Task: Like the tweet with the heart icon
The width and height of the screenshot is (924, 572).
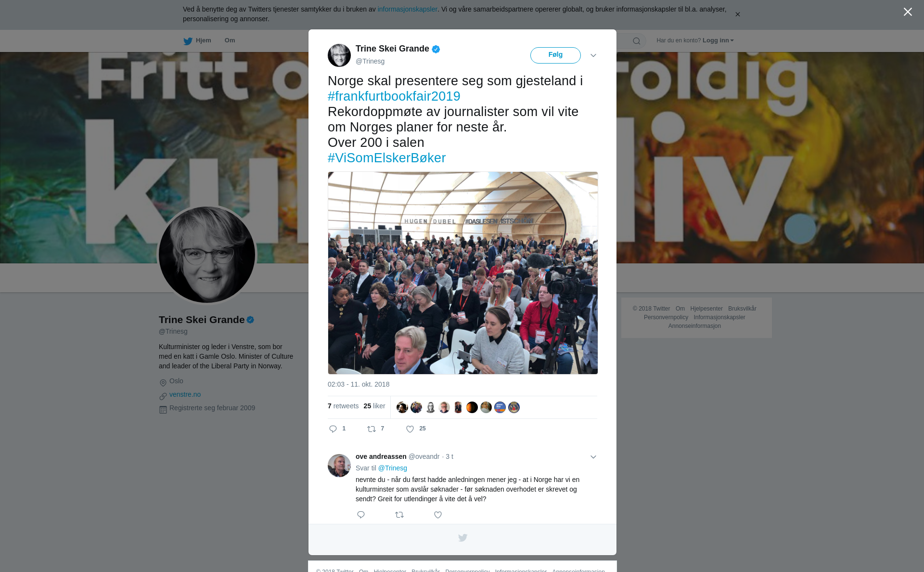Action: [x=410, y=429]
